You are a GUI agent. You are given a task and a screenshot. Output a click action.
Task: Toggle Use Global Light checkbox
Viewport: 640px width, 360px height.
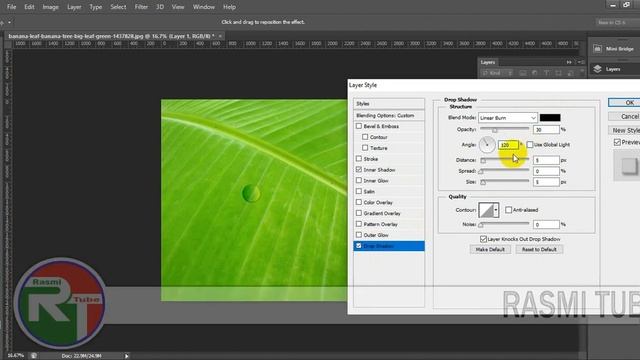530,144
